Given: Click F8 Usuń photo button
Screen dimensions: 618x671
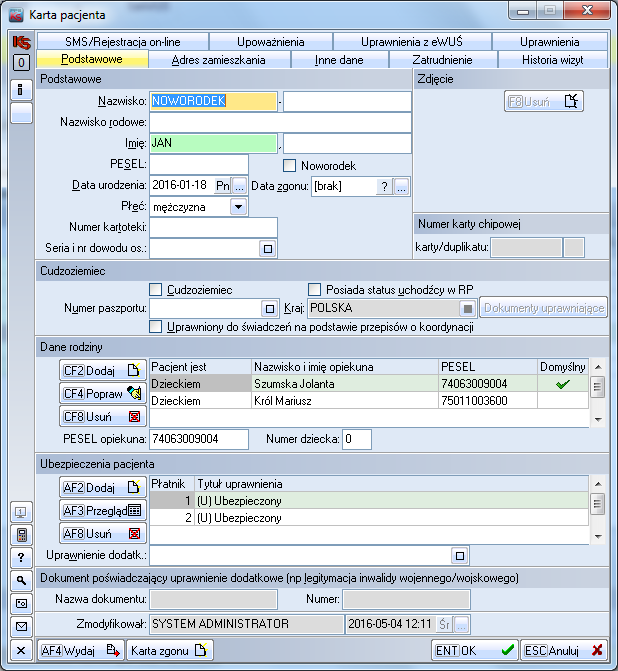Looking at the screenshot, I should [544, 102].
